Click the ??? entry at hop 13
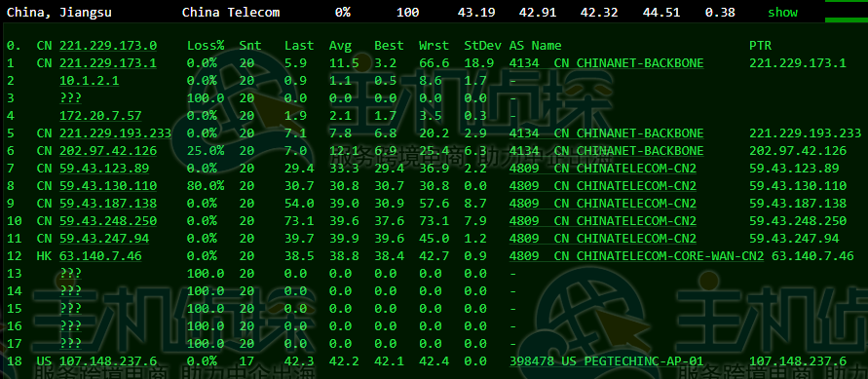This screenshot has width=868, height=379. (x=71, y=274)
